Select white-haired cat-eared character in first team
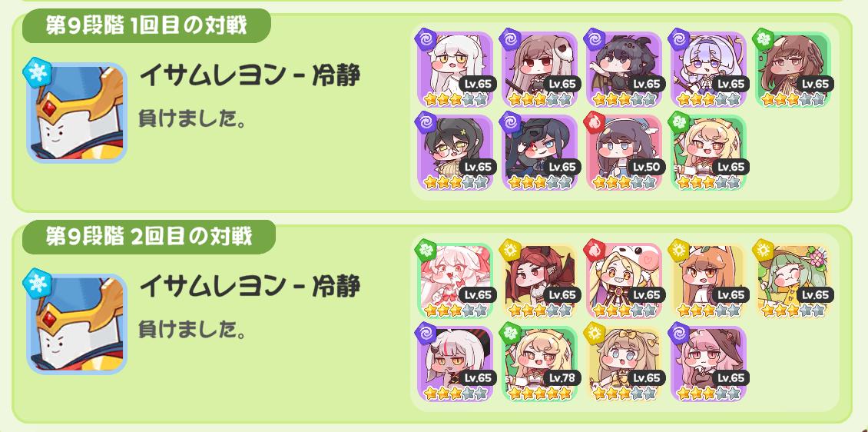The height and width of the screenshot is (432, 868). [455, 69]
